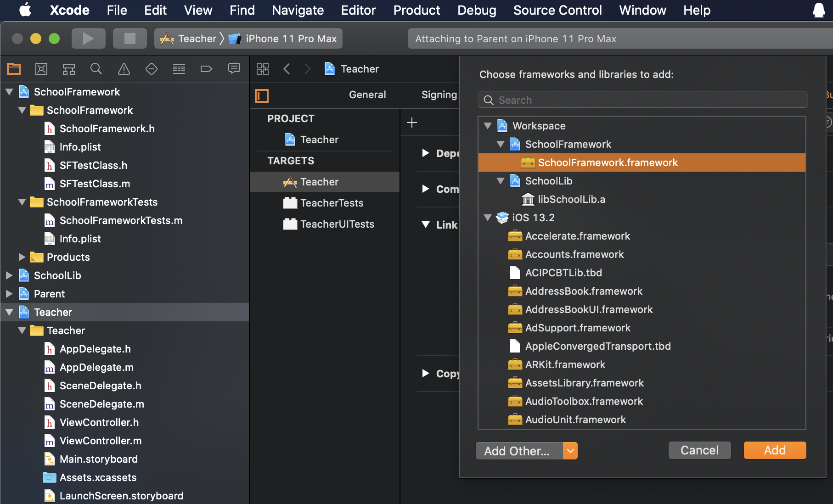
Task: Open the Source Control menu
Action: (557, 10)
